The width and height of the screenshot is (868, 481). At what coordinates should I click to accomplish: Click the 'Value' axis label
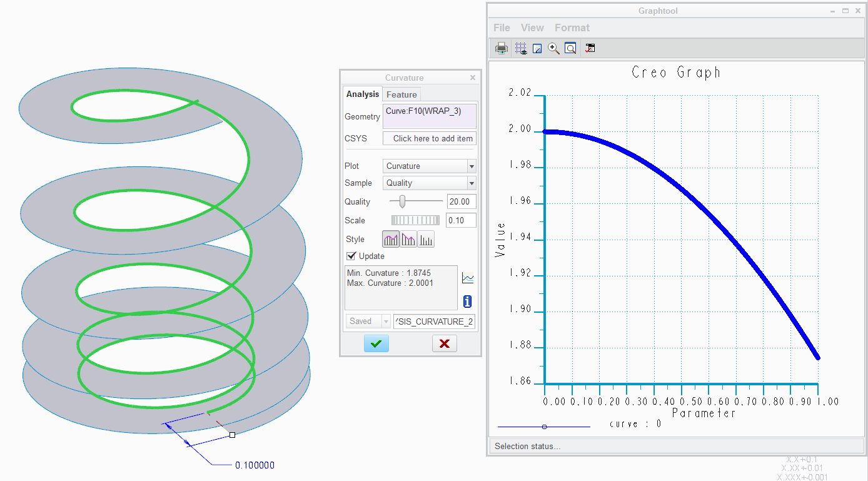pyautogui.click(x=500, y=240)
